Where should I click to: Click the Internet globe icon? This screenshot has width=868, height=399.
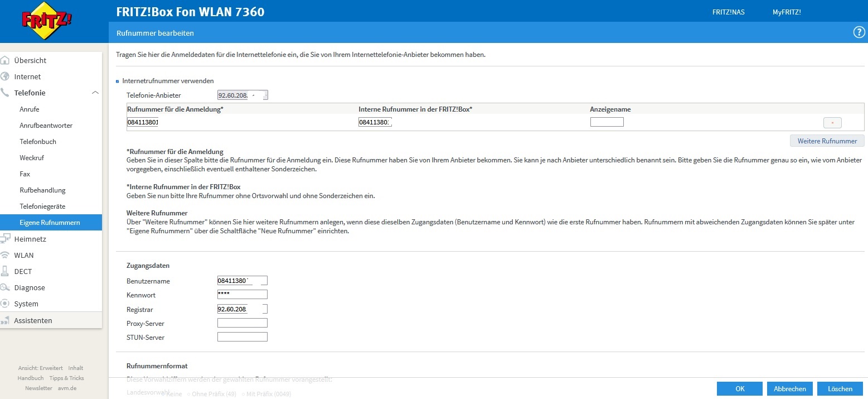point(6,76)
